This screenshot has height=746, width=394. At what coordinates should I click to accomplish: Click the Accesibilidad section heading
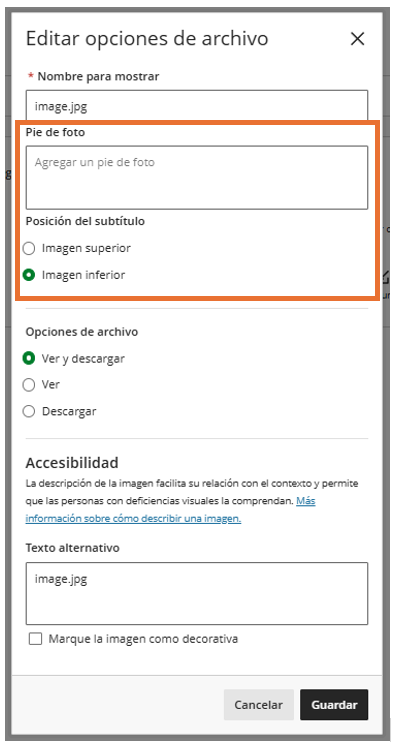coord(72,462)
